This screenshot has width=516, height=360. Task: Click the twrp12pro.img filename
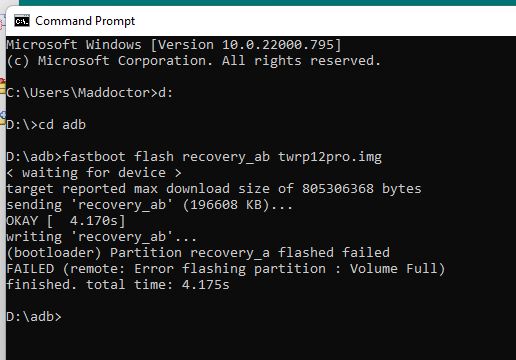330,157
